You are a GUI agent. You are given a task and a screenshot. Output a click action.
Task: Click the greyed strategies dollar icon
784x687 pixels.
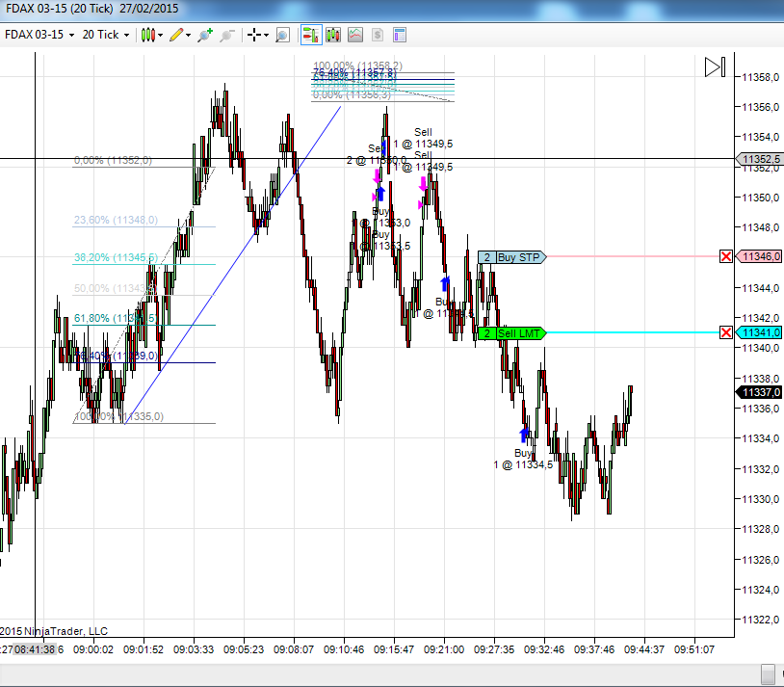378,35
